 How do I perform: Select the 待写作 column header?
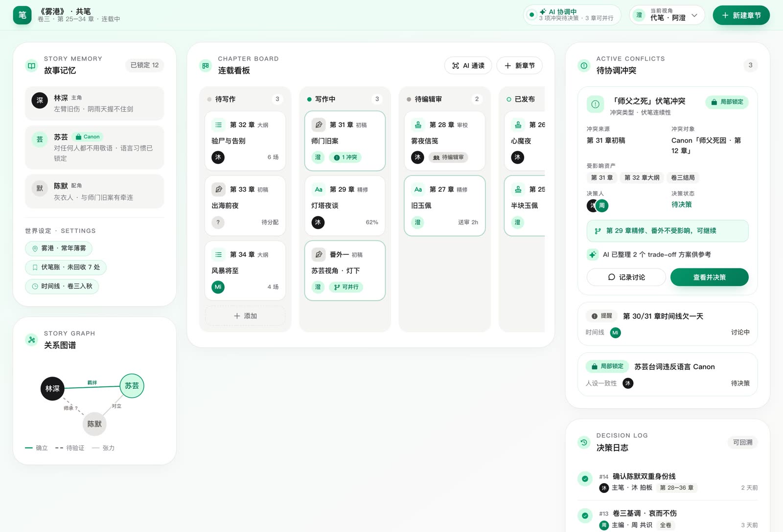click(x=245, y=99)
